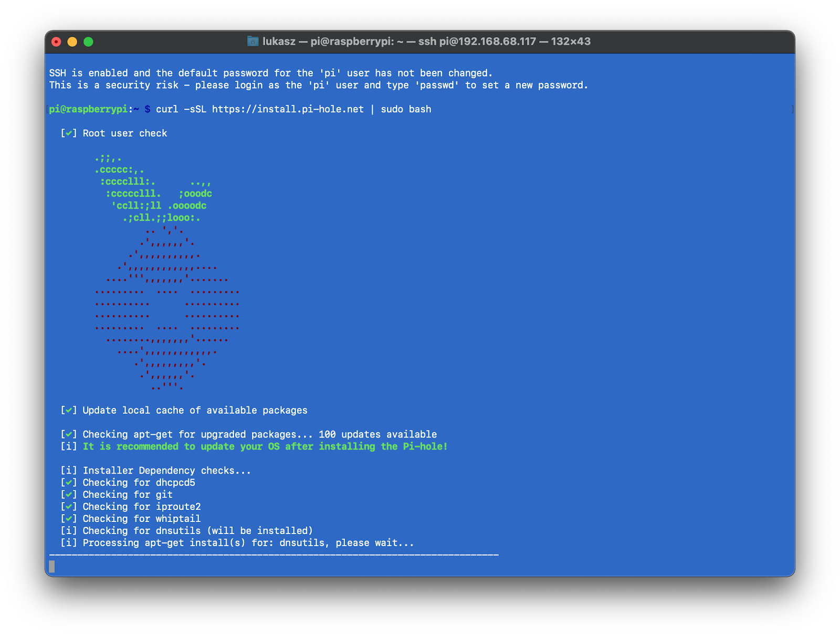Click 'Checking for whiptail' line
This screenshot has height=636, width=840.
click(131, 519)
